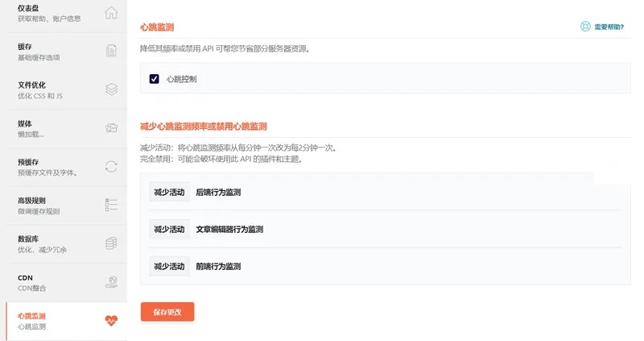Click the cache document icon
The width and height of the screenshot is (644, 341).
(x=111, y=51)
